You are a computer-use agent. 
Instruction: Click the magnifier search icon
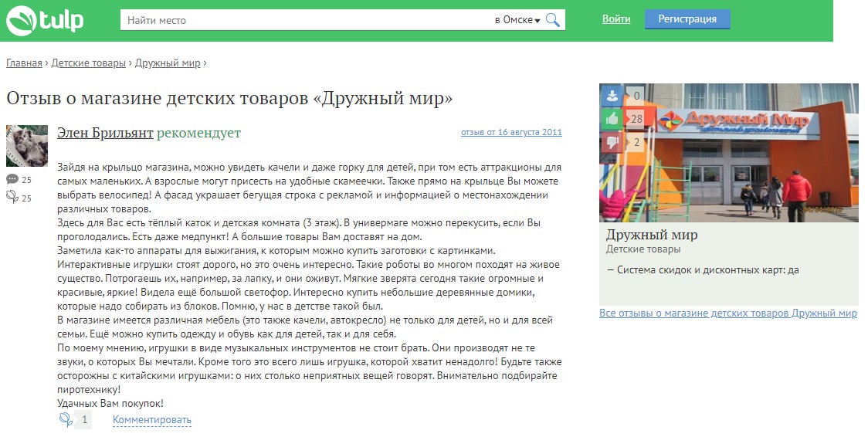(552, 20)
